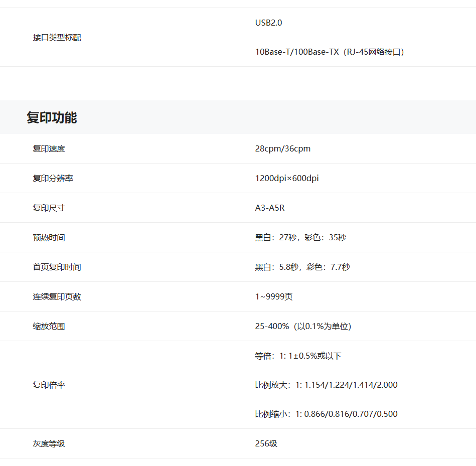Click the 28cpm/36cpm speed value
The image size is (476, 466).
[x=282, y=148]
